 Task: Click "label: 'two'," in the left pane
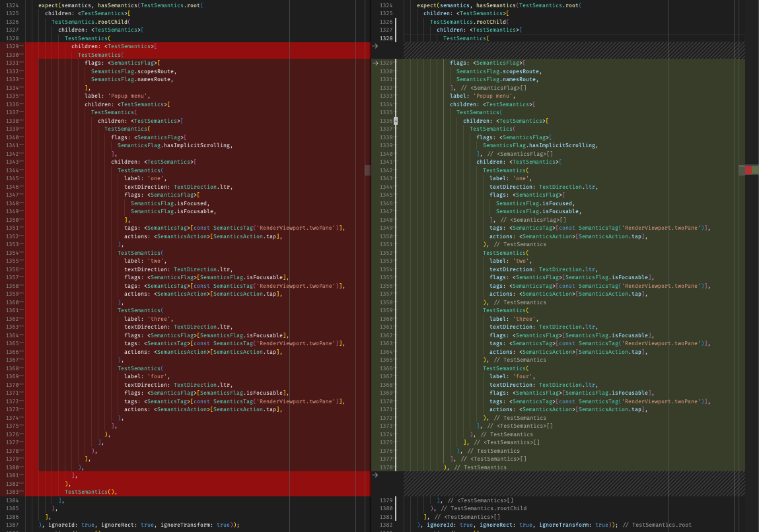coord(145,261)
